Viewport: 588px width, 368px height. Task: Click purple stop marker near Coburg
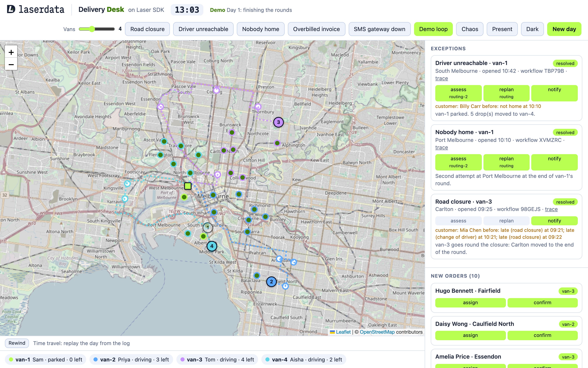(216, 91)
